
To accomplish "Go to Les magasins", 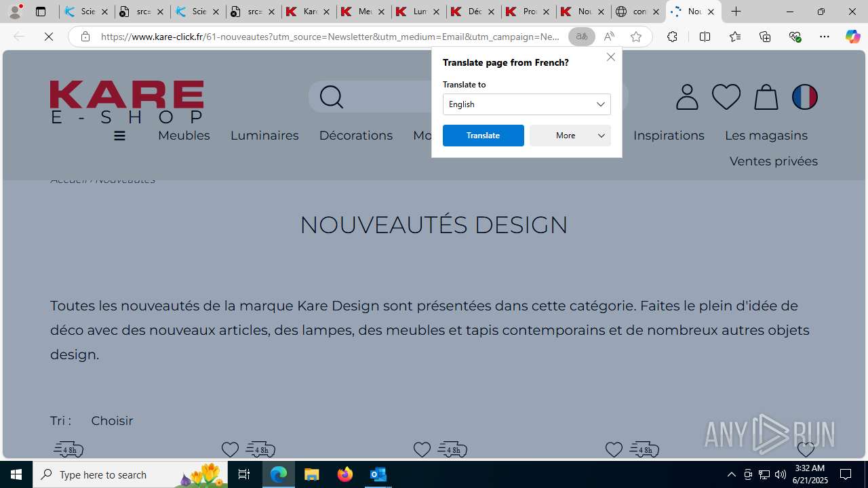I will tap(766, 136).
